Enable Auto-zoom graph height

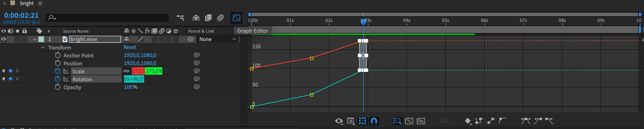(397, 121)
